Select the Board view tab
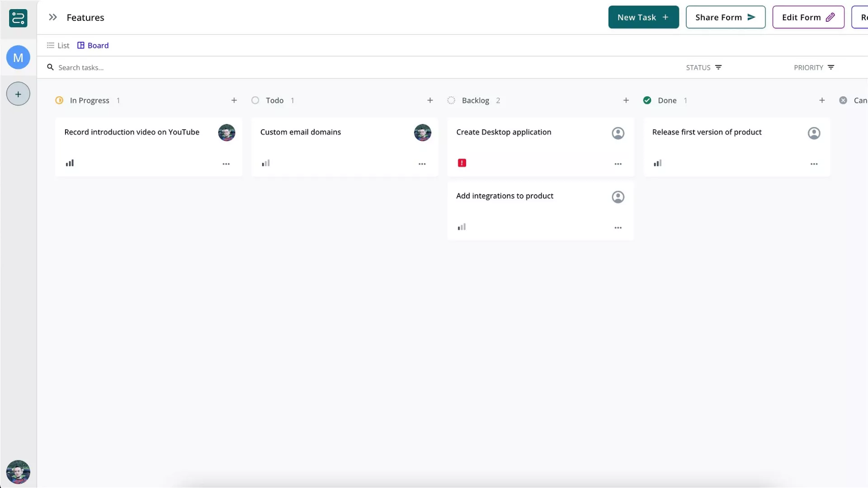 pyautogui.click(x=93, y=45)
